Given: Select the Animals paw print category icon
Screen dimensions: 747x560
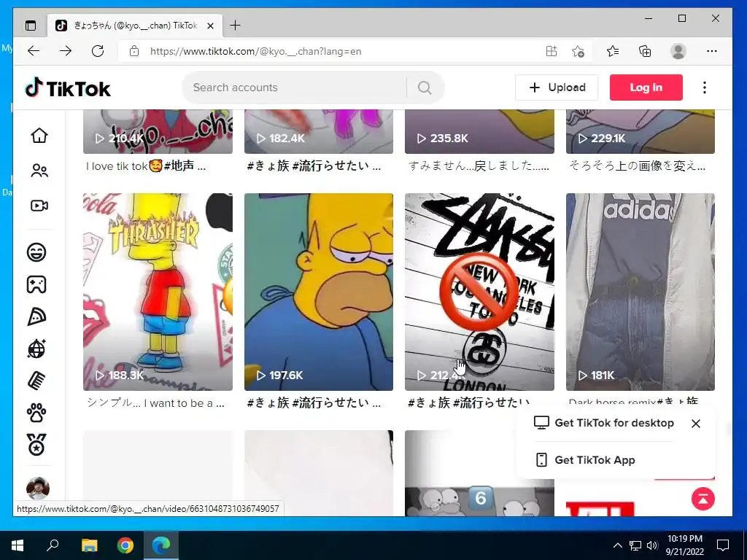Looking at the screenshot, I should (36, 413).
